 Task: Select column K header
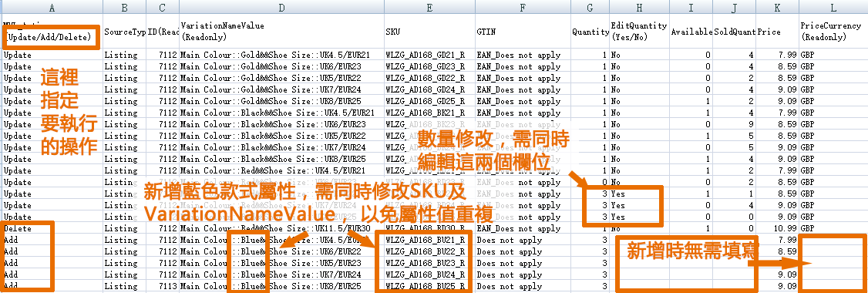(x=777, y=7)
